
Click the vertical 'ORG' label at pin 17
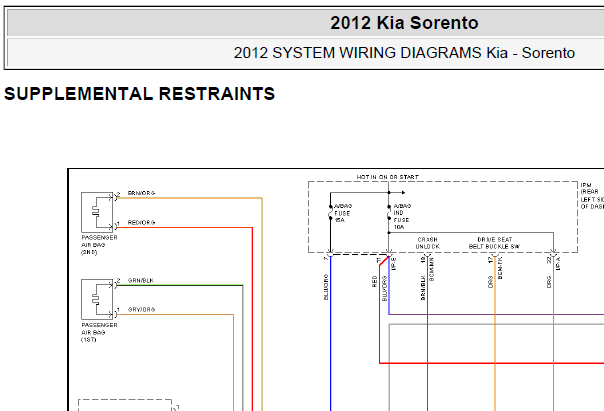[490, 282]
